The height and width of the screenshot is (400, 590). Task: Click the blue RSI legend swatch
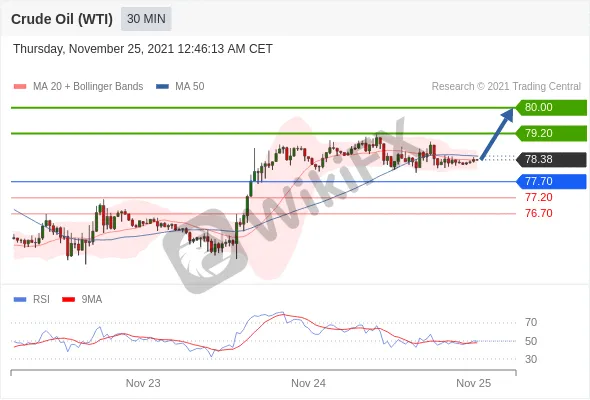click(x=20, y=300)
